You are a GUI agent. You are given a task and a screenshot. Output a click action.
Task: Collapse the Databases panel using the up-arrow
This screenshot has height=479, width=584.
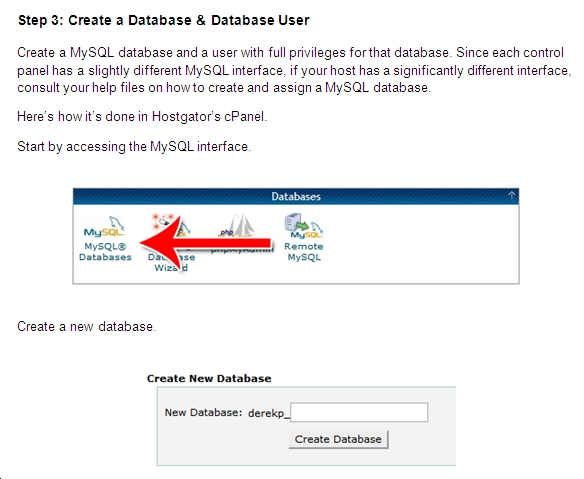pos(511,196)
